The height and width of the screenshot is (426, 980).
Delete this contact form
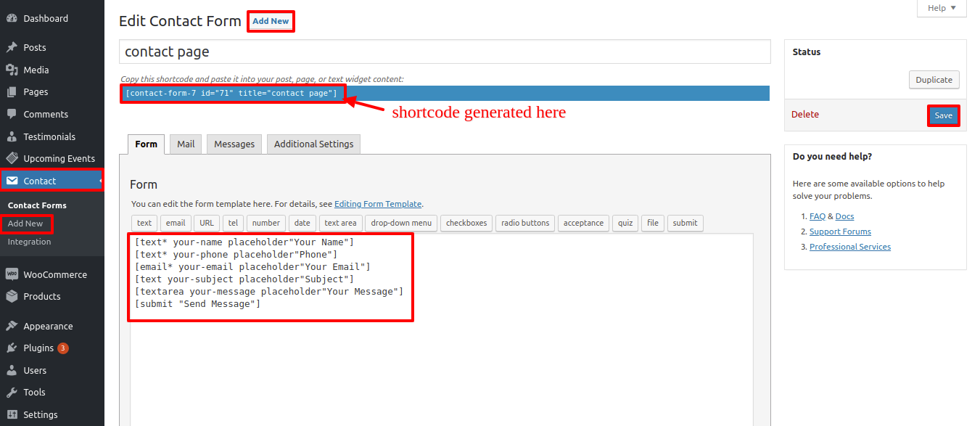tap(805, 114)
